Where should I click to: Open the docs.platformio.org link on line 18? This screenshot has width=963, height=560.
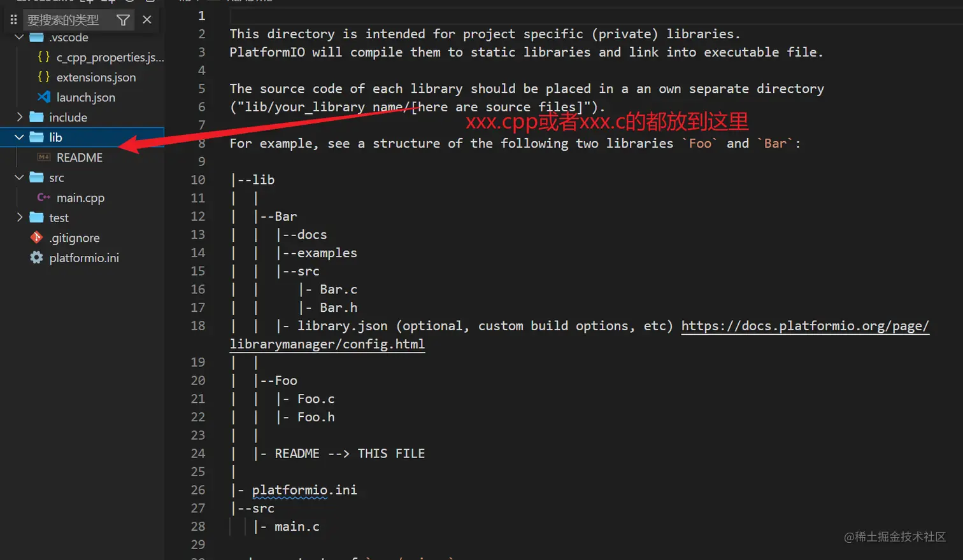(805, 326)
